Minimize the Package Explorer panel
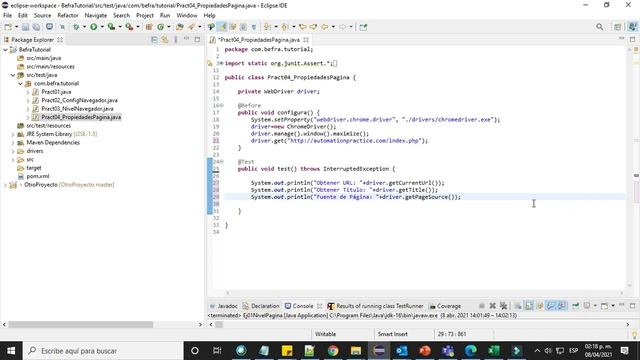Screen dimensions: 640x360 point(187,39)
